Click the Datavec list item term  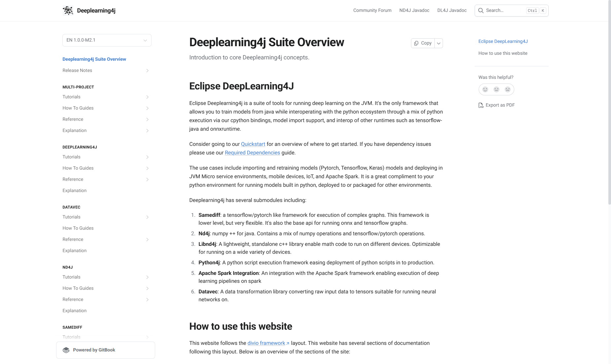coord(208,292)
